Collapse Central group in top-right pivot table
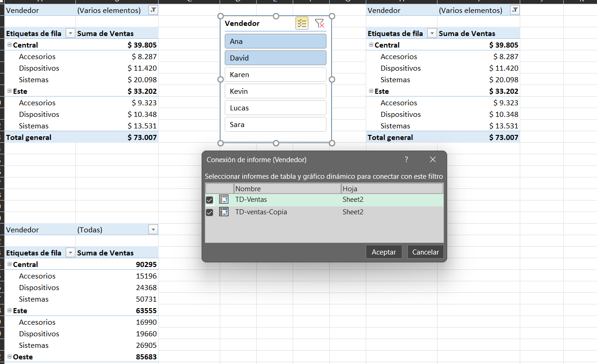This screenshot has height=364, width=597. coord(371,45)
